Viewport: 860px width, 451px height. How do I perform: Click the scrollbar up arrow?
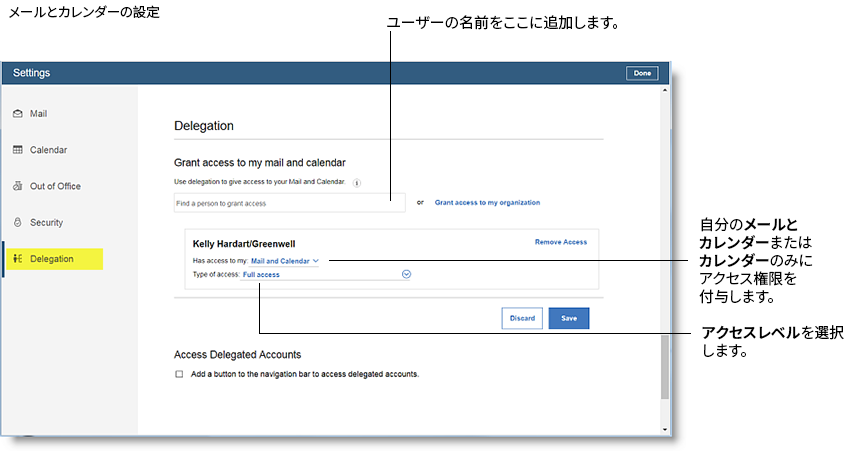(x=665, y=90)
